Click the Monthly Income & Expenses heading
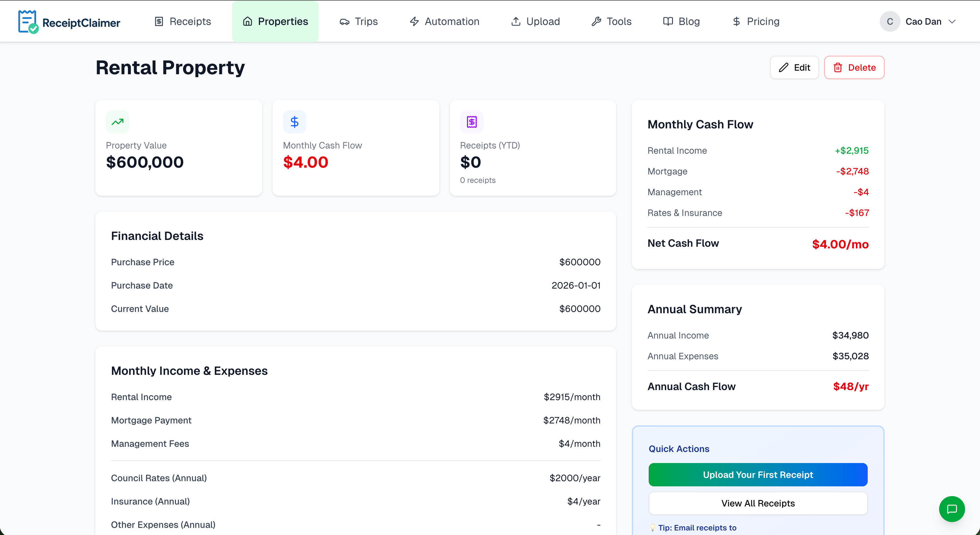The width and height of the screenshot is (980, 535). (x=190, y=371)
